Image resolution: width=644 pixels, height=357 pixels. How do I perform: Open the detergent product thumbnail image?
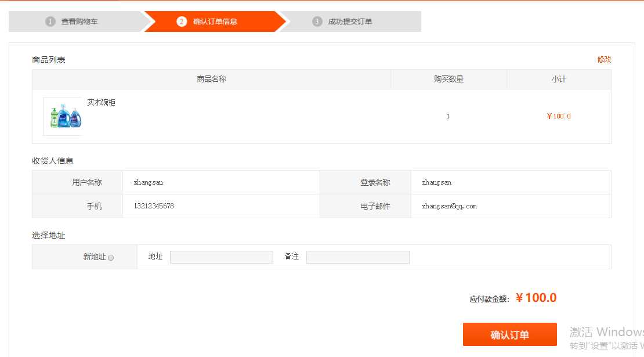[63, 116]
